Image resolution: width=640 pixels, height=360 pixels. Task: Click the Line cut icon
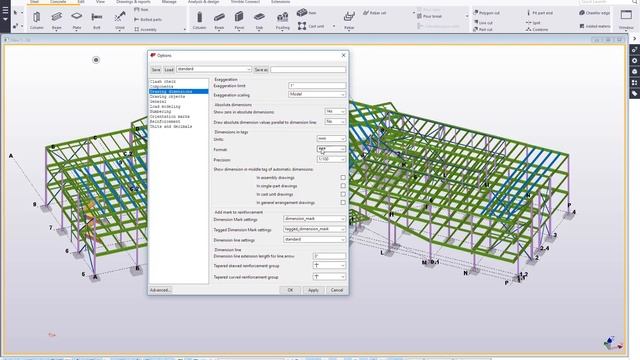click(x=476, y=22)
